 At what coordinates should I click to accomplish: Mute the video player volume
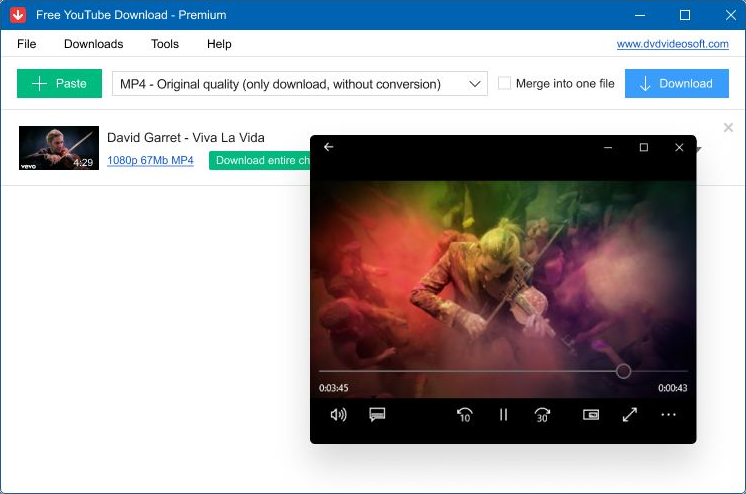click(338, 415)
